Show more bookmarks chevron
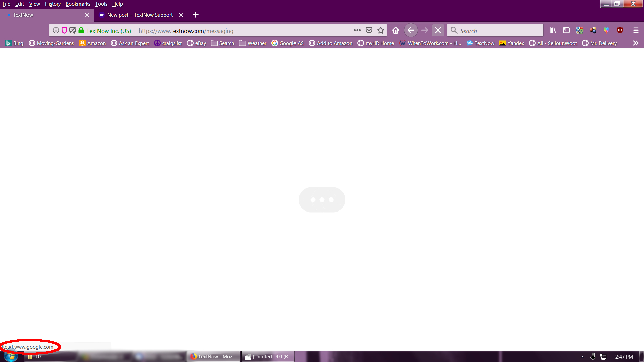The image size is (644, 362). click(x=636, y=43)
